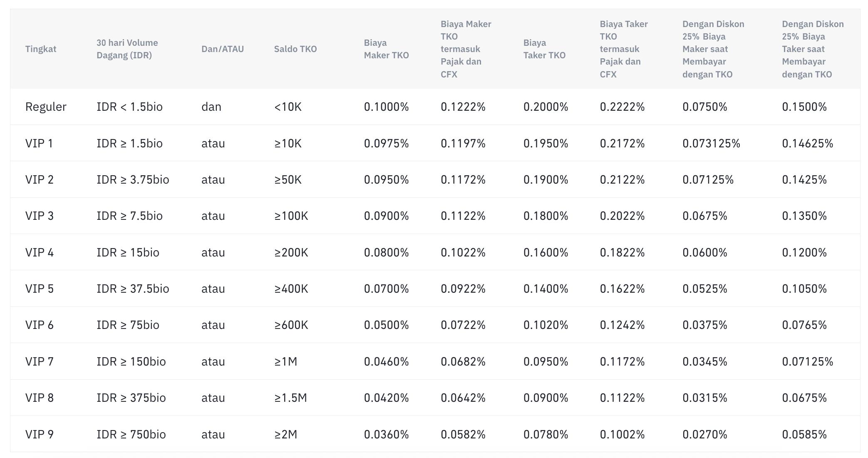The height and width of the screenshot is (458, 868).
Task: Select the VIP 8 volume IDR ≥ 375bio
Action: [131, 398]
